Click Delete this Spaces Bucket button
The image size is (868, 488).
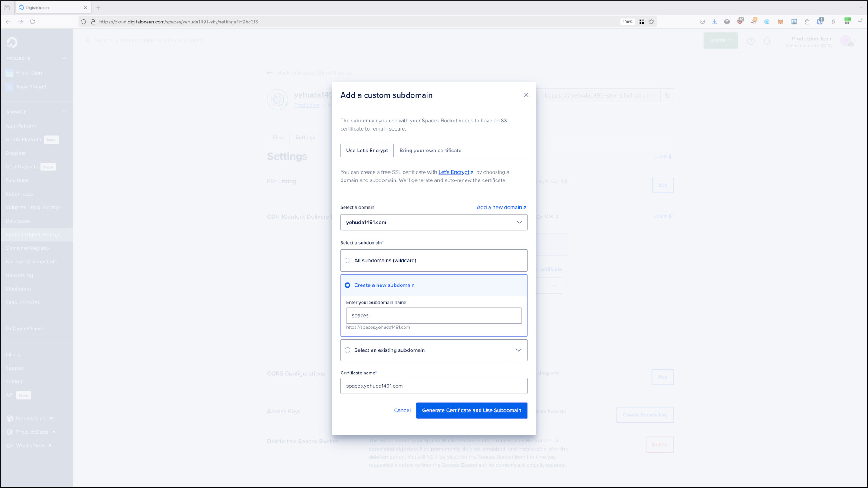click(x=660, y=445)
